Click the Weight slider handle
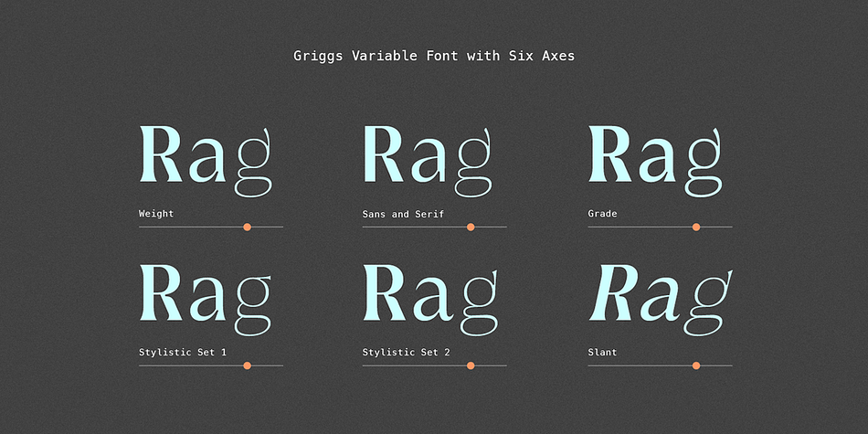Viewport: 868px width, 434px height. click(x=248, y=227)
